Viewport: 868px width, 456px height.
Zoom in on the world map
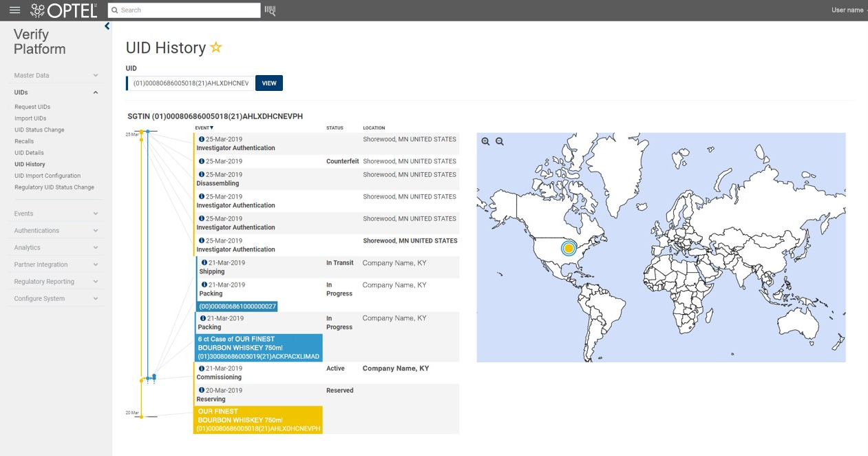pos(486,141)
